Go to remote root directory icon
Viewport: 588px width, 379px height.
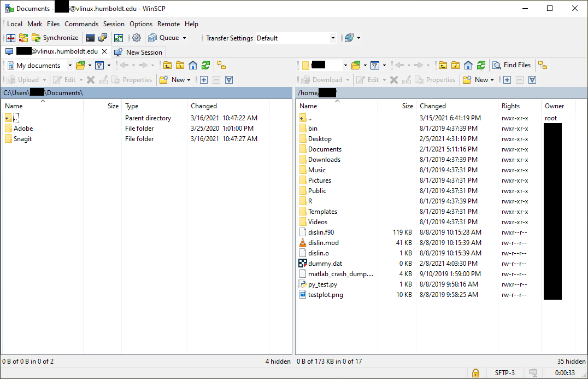coord(455,65)
